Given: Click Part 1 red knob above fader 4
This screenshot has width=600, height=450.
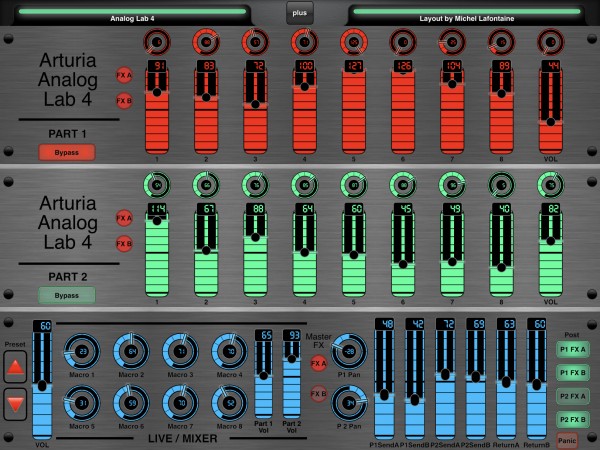Looking at the screenshot, I should coord(305,42).
